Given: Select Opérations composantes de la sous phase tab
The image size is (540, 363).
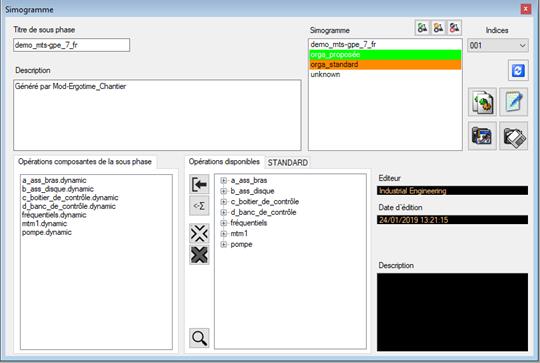Looking at the screenshot, I should [x=85, y=162].
